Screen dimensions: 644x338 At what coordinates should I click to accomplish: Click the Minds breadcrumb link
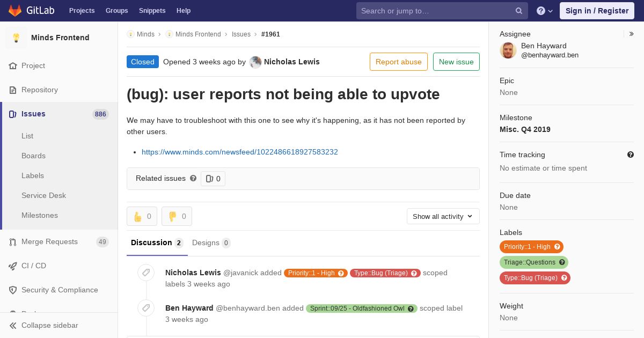145,34
